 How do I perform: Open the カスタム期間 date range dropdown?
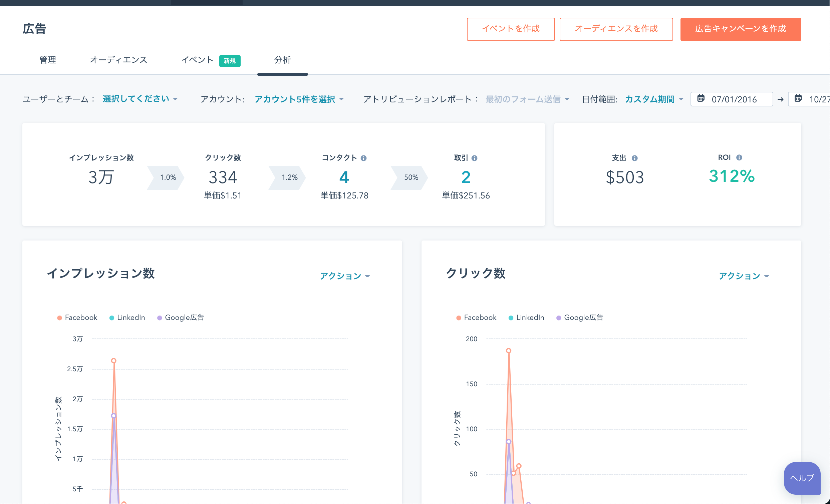654,99
